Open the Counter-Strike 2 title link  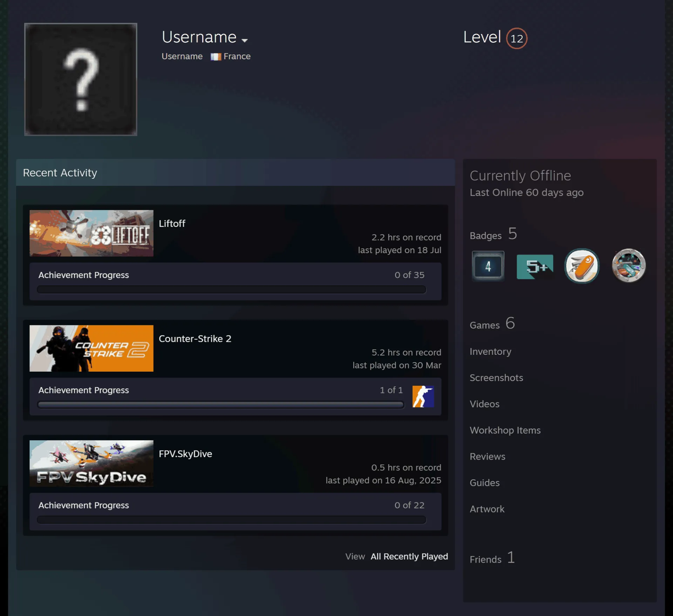tap(195, 339)
